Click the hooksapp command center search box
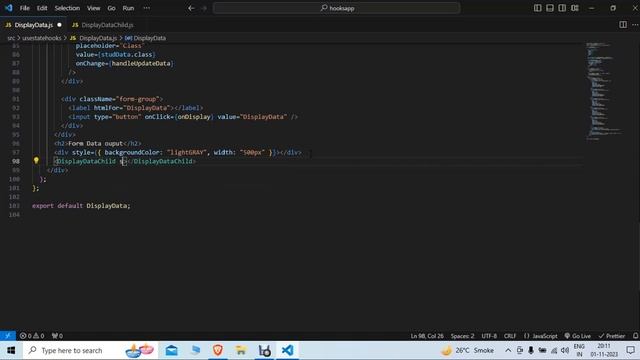640x360 pixels. pos(337,8)
